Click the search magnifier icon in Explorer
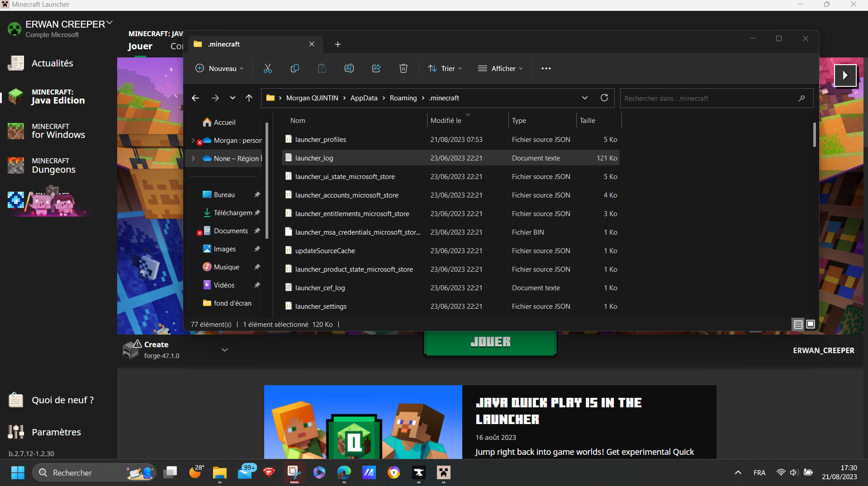The width and height of the screenshot is (868, 486). 802,98
